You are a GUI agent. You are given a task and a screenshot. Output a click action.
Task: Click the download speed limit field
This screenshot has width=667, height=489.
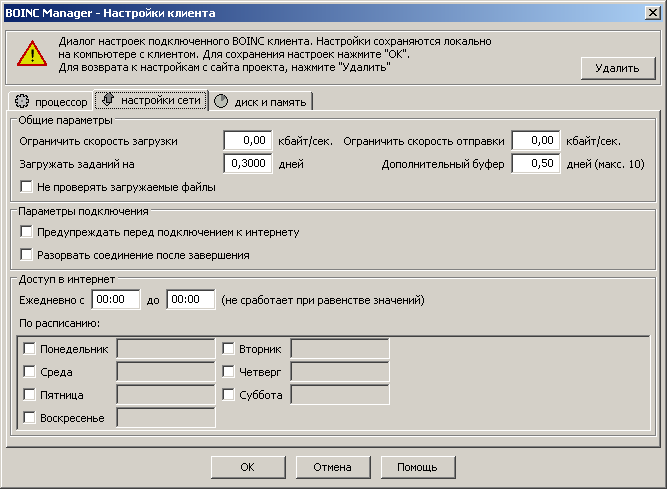click(247, 141)
